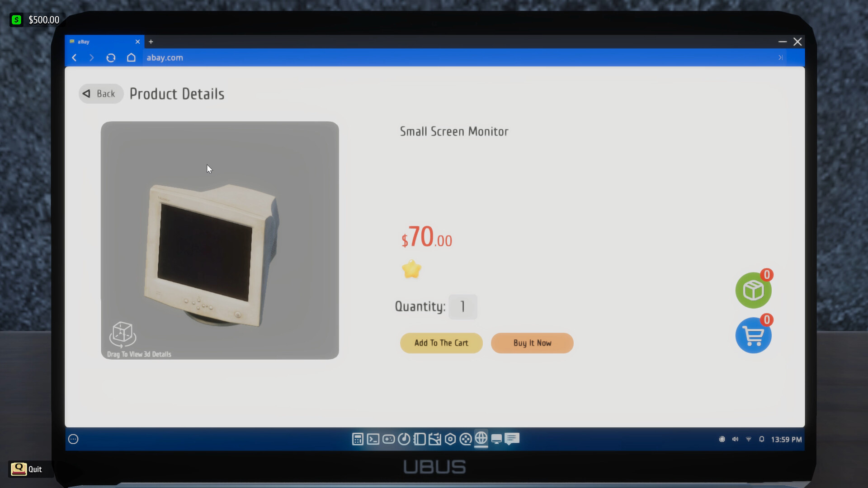Open the green package/cart icon
Screen dimensions: 868x488
coord(753,290)
